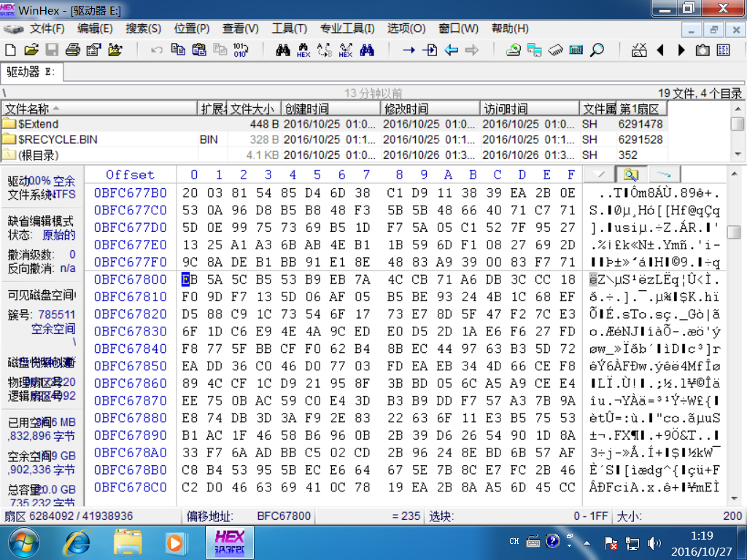Open the Properties toolbar icon
This screenshot has width=747, height=560.
(93, 50)
